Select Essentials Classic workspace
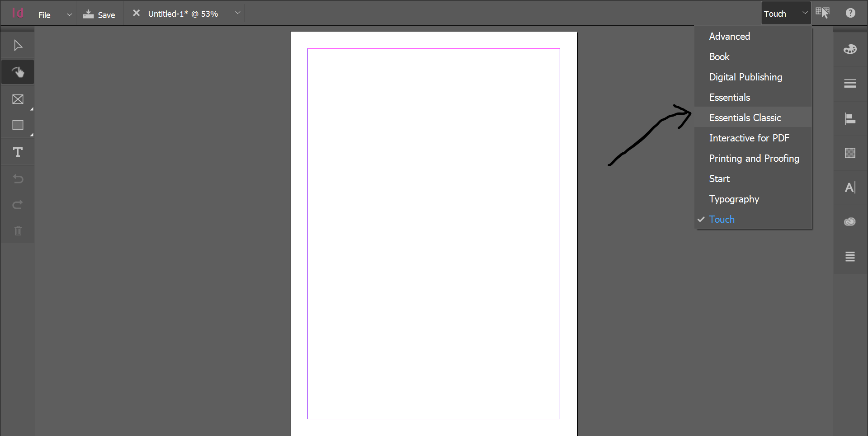 pyautogui.click(x=753, y=117)
